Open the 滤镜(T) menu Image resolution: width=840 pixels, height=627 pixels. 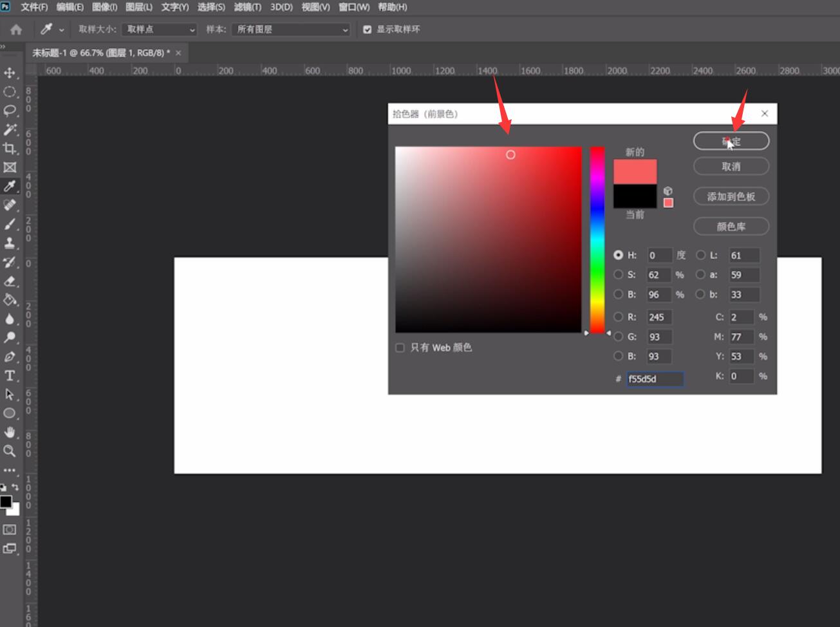[x=248, y=7]
